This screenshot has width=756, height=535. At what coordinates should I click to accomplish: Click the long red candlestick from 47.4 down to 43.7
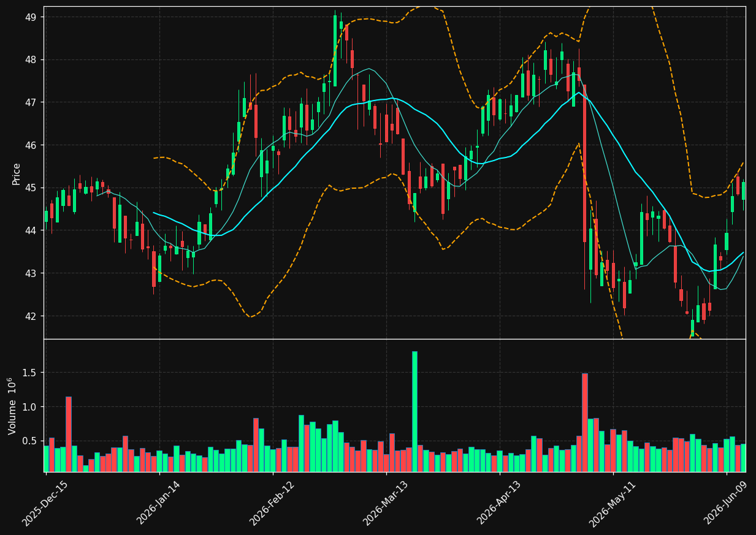pos(584,163)
